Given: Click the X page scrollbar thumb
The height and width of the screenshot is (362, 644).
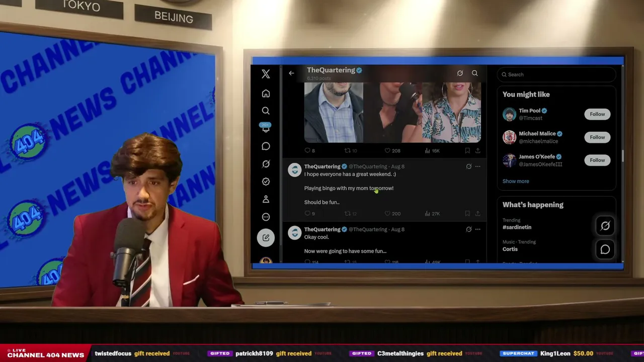Looking at the screenshot, I should click(x=623, y=156).
